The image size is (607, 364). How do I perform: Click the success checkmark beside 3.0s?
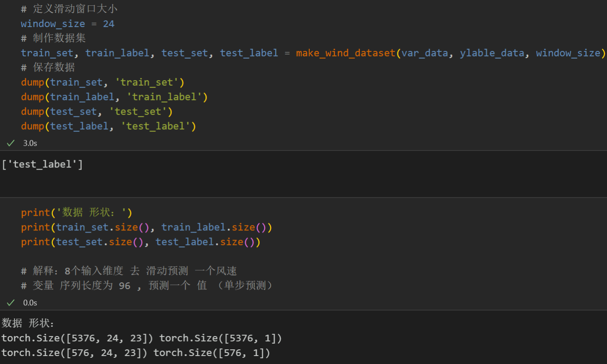11,143
